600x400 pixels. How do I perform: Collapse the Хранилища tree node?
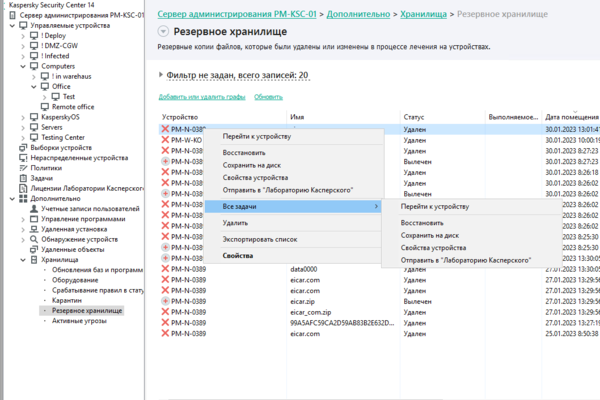pyautogui.click(x=23, y=260)
